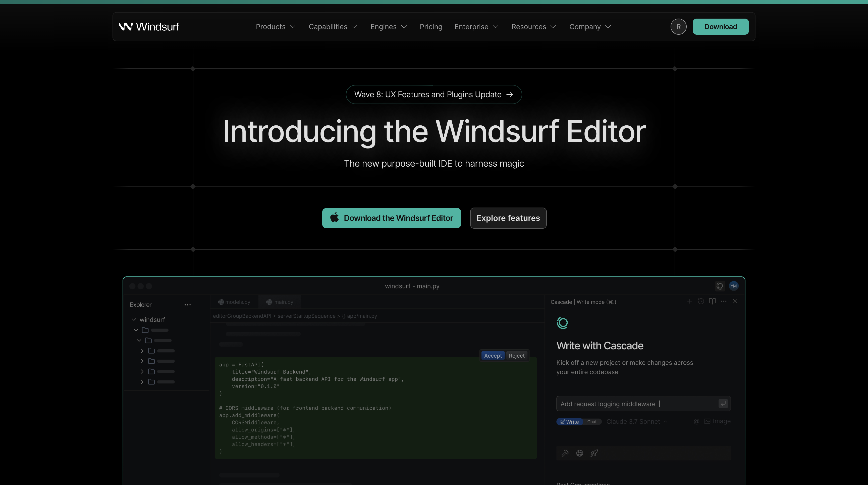Expand the Enterprise menu
Image resolution: width=868 pixels, height=485 pixels.
476,27
